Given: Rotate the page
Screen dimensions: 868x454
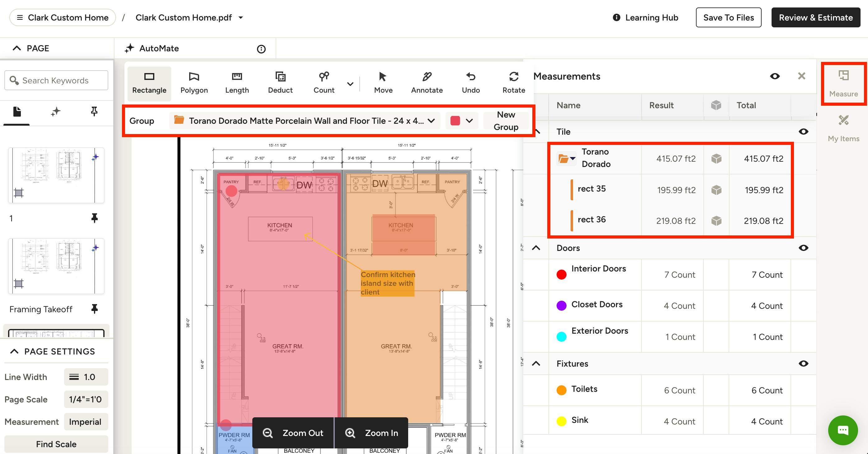Looking at the screenshot, I should point(514,83).
